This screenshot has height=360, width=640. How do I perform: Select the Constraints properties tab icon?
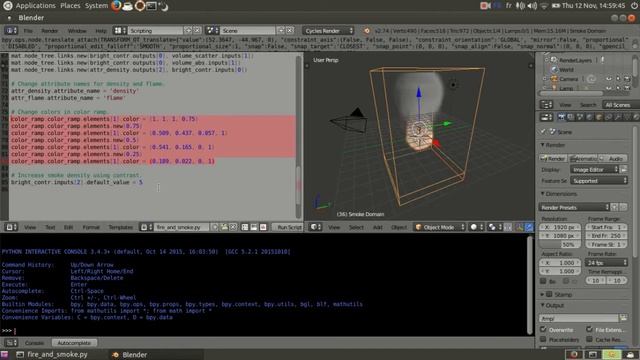[608, 118]
